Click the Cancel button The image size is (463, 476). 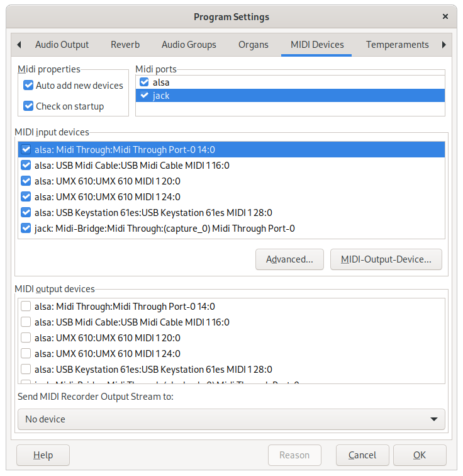point(362,455)
